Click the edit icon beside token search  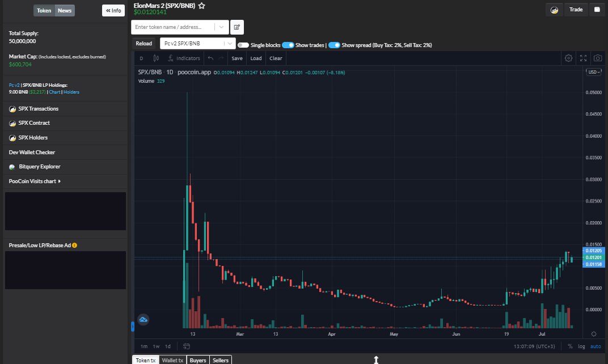(237, 27)
